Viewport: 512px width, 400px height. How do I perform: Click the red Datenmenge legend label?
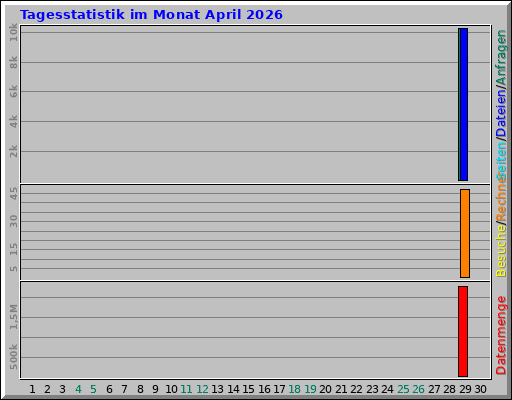(x=501, y=335)
